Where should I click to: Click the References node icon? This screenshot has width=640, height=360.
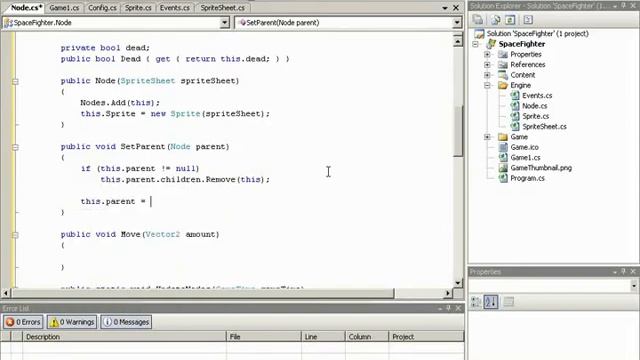pyautogui.click(x=503, y=64)
